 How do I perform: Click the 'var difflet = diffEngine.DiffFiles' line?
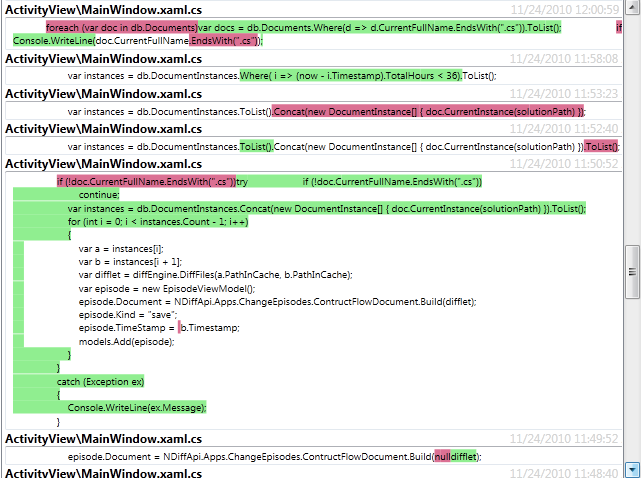point(215,275)
